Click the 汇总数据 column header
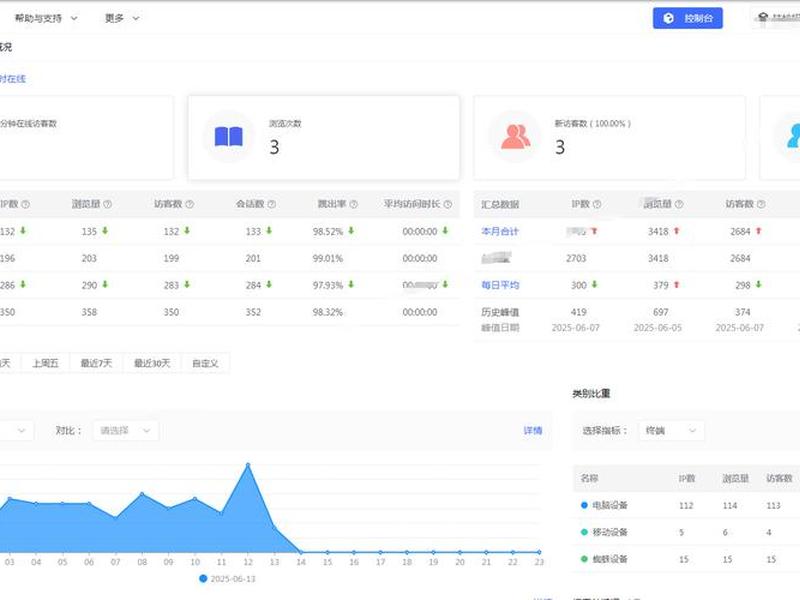800x600 pixels. [500, 204]
